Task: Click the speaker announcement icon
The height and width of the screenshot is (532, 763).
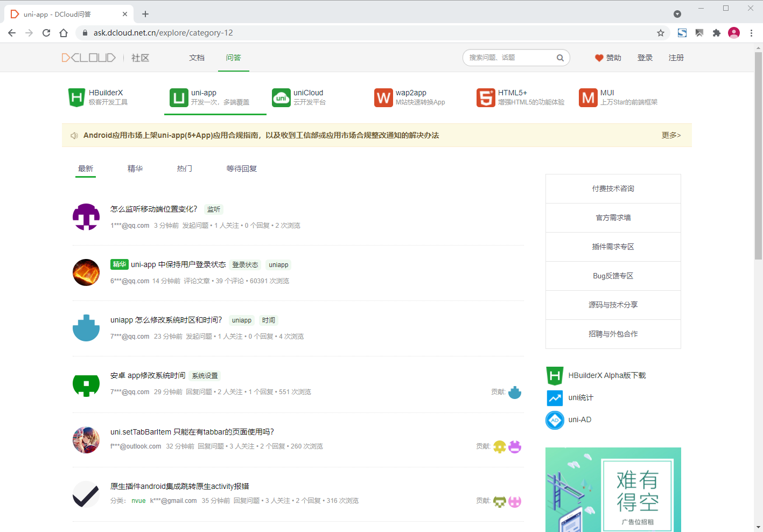Action: (74, 135)
